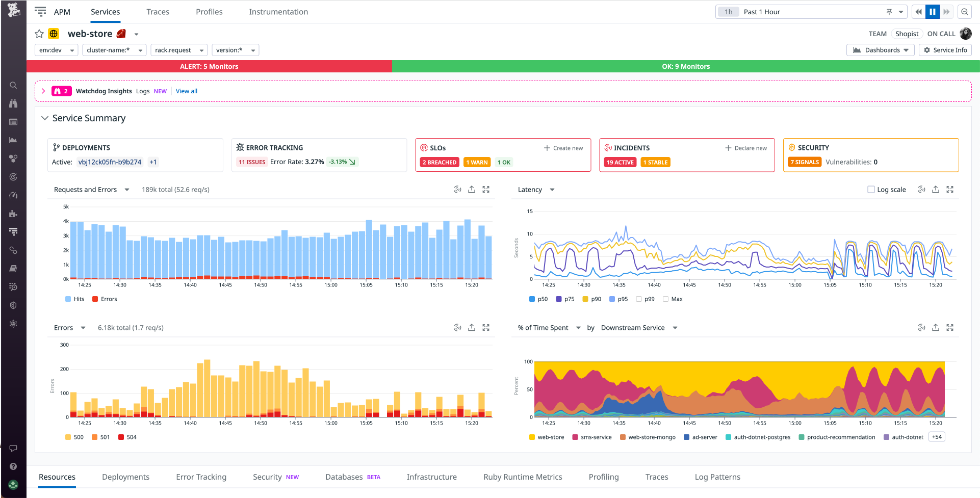The height and width of the screenshot is (498, 980).
Task: Open the Error Tracking tab
Action: [x=201, y=477]
